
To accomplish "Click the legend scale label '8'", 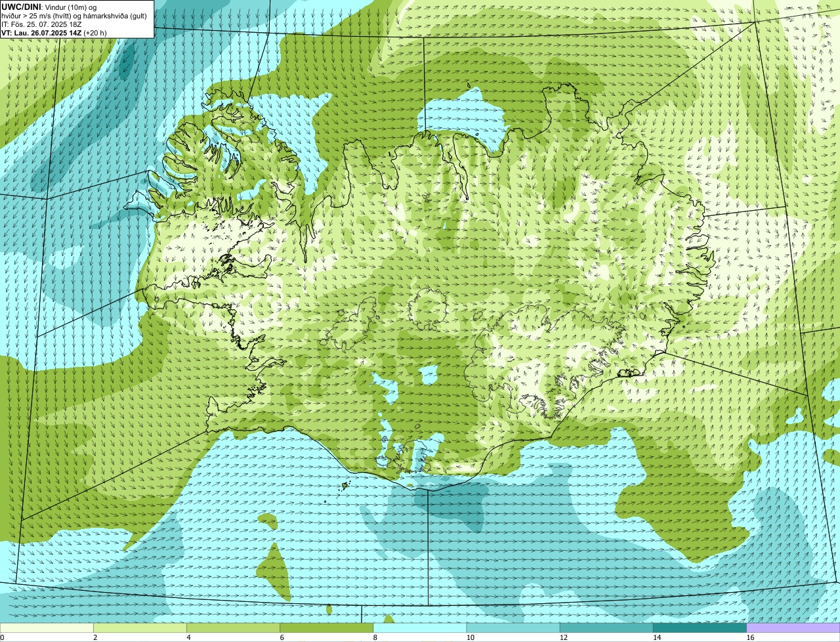I will coord(375,637).
